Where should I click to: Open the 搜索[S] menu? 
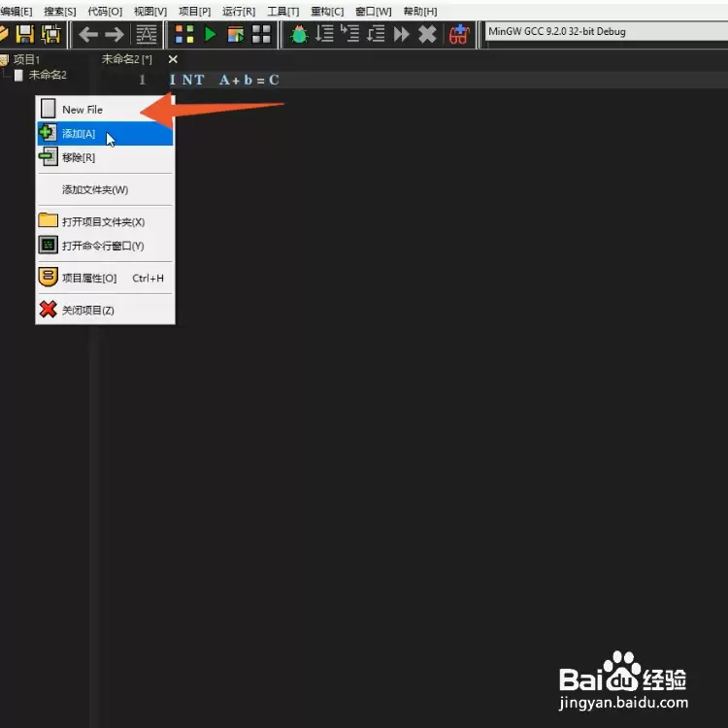click(x=60, y=11)
